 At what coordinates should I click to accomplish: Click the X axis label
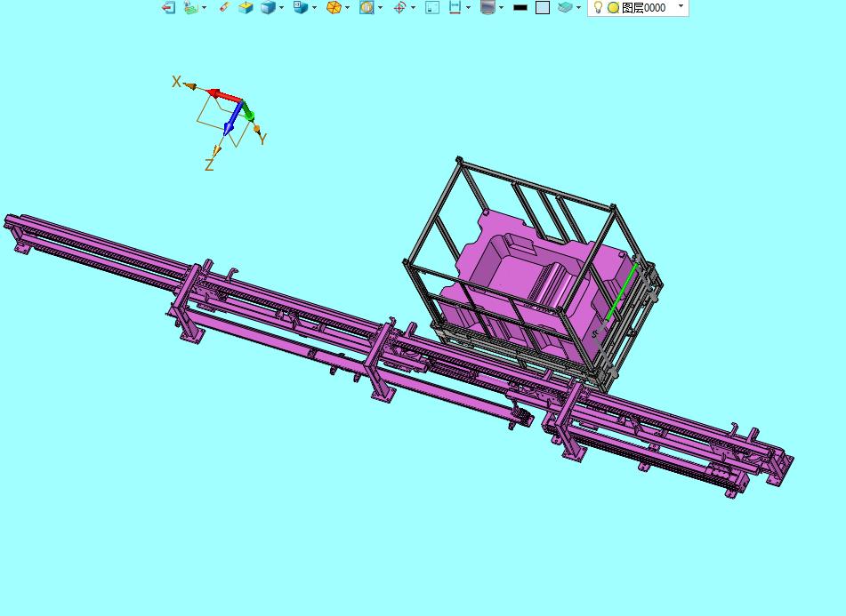pos(176,82)
